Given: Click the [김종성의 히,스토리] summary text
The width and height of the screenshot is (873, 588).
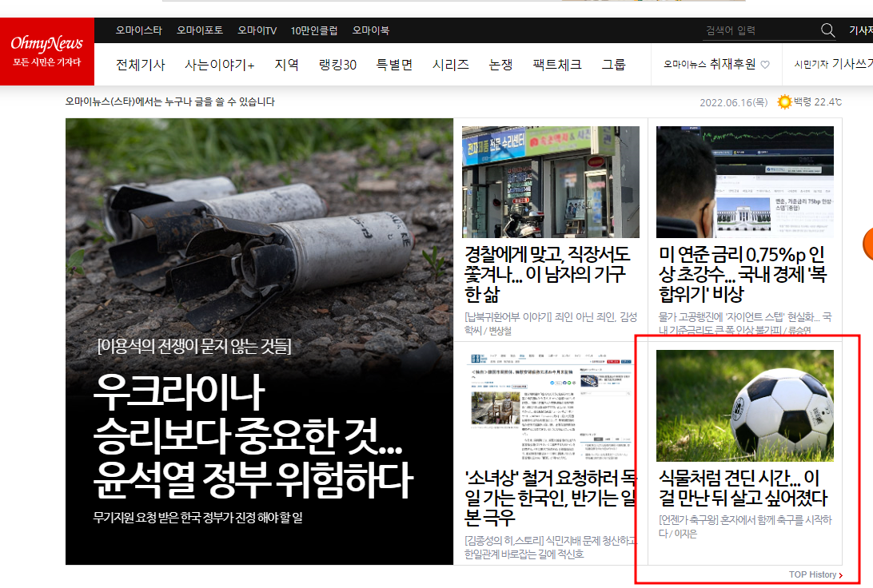Looking at the screenshot, I should click(x=551, y=547).
